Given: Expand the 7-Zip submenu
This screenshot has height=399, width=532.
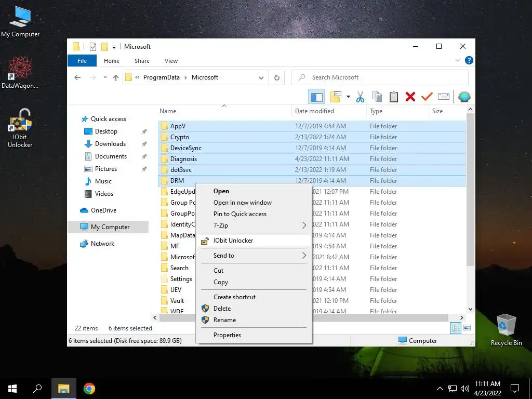Looking at the screenshot, I should tap(254, 225).
